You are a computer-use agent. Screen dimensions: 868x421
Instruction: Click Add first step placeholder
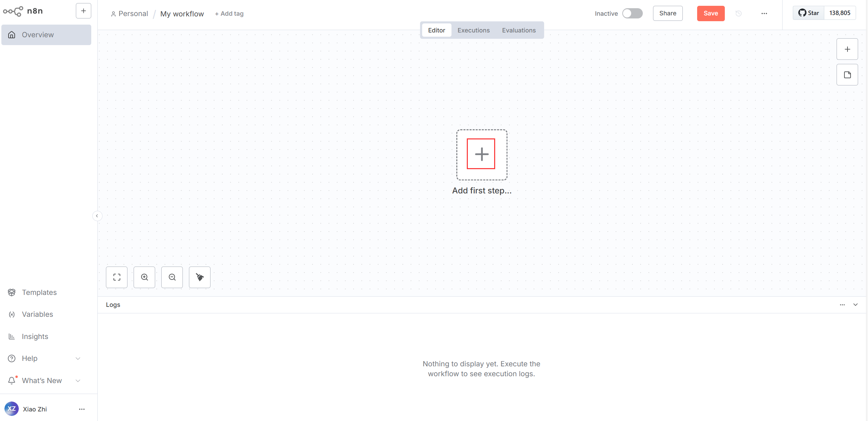click(x=481, y=154)
